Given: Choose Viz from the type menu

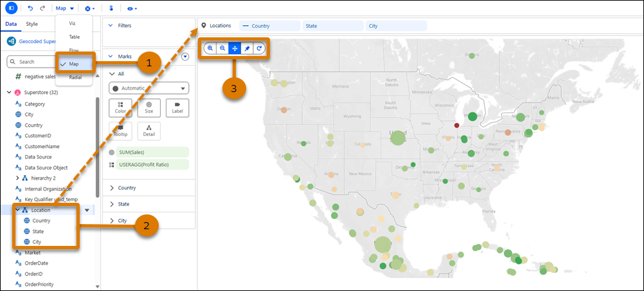Looking at the screenshot, I should pyautogui.click(x=72, y=23).
